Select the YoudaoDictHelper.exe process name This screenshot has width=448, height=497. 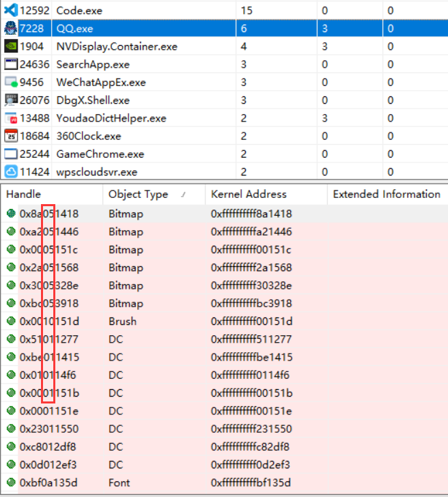pyautogui.click(x=111, y=118)
